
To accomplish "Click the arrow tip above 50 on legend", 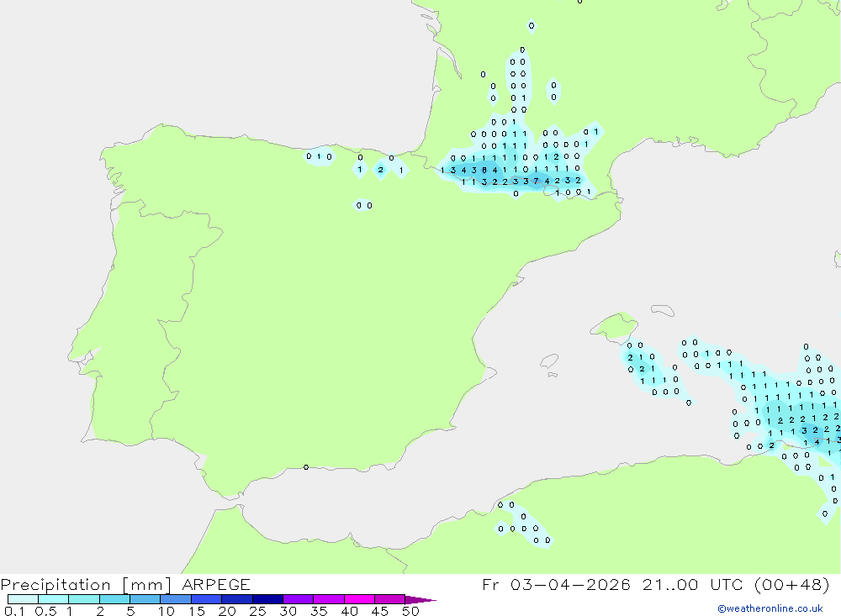I will coord(421,600).
